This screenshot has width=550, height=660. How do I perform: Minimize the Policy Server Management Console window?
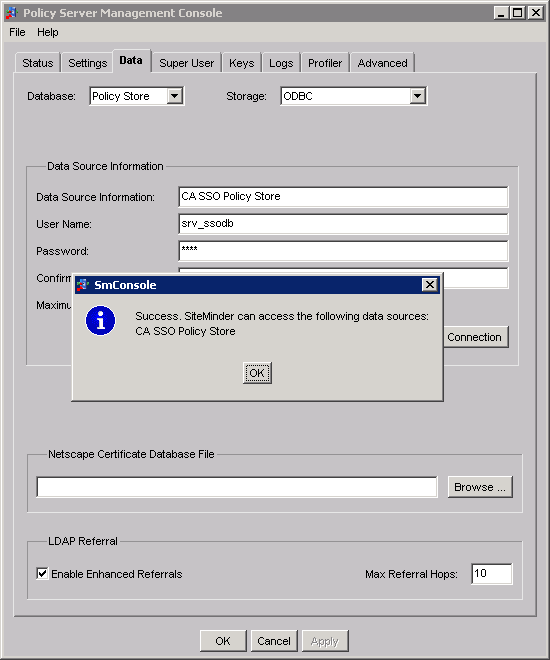(501, 13)
